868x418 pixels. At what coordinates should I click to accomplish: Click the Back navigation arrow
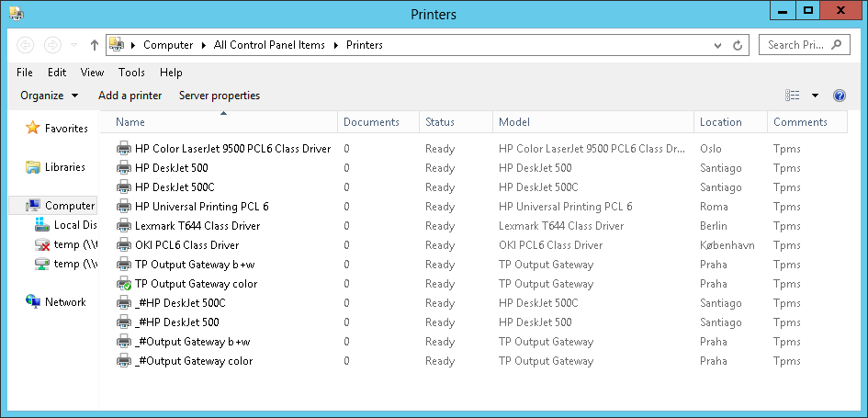click(x=26, y=45)
